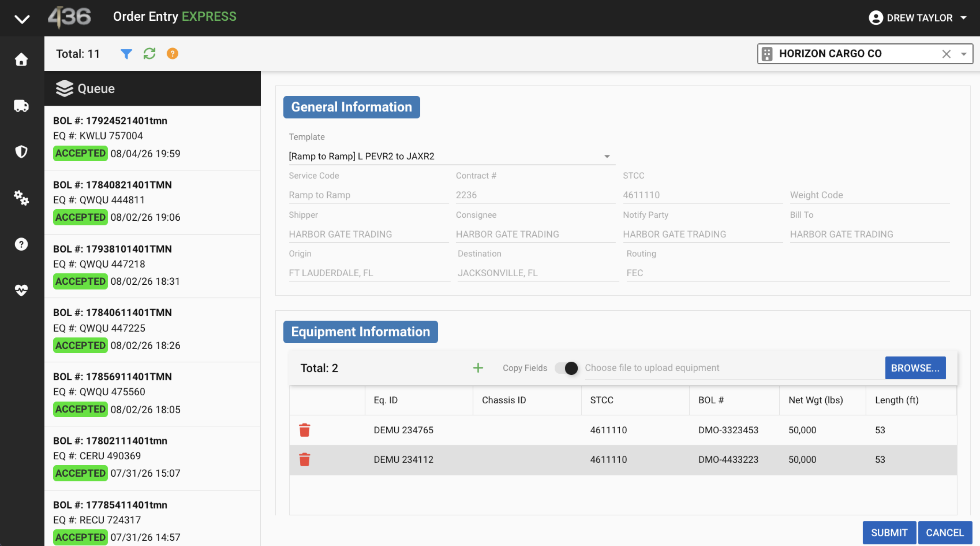Image resolution: width=980 pixels, height=546 pixels.
Task: Select queue item BOL 17785411401tmn
Action: tap(152, 518)
